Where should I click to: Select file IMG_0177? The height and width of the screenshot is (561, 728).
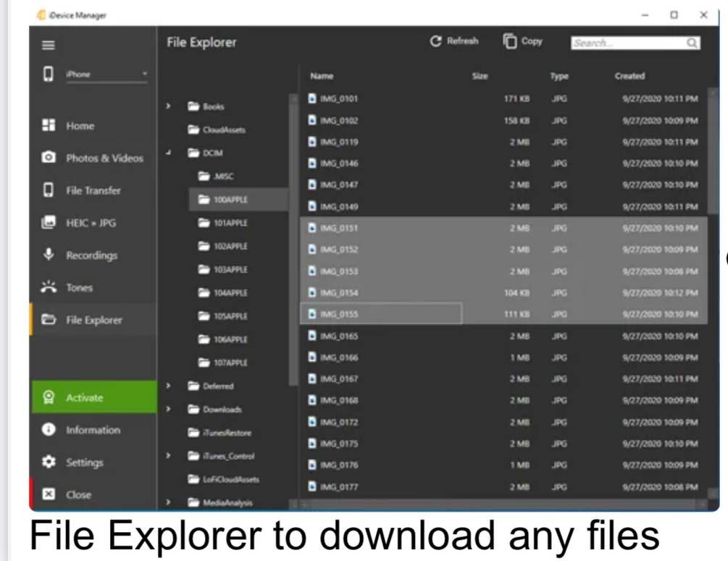pos(503,486)
